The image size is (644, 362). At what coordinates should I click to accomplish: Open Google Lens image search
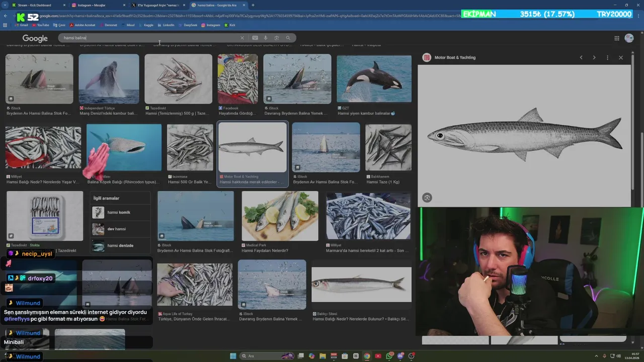[x=277, y=38]
